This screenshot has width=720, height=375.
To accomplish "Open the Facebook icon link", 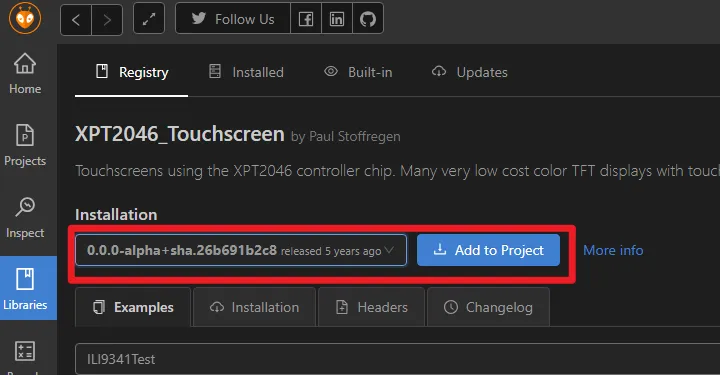I will tap(306, 19).
